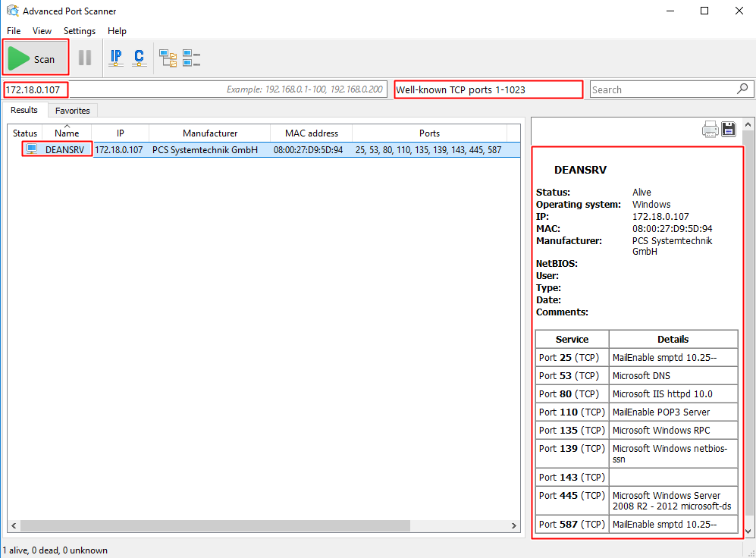This screenshot has width=756, height=558.
Task: Click Port 25 (TCP) service row
Action: click(x=636, y=358)
